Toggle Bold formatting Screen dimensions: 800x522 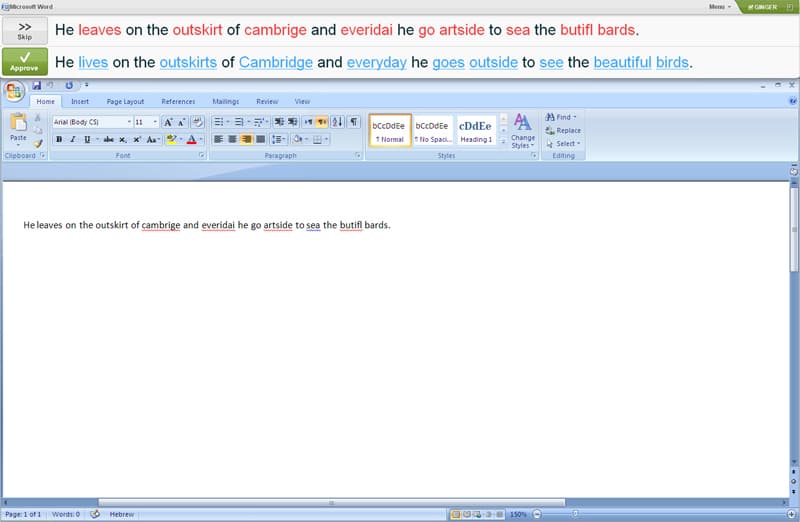59,139
